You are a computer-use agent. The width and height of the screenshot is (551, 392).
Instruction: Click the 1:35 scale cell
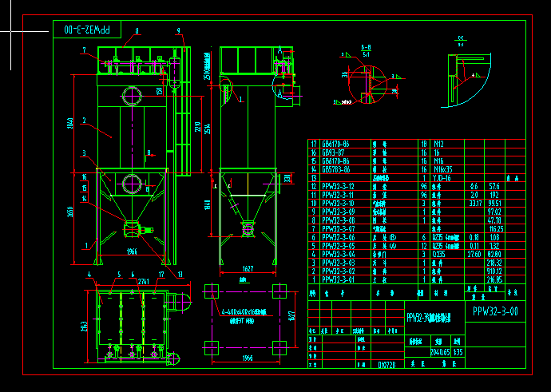point(458,351)
